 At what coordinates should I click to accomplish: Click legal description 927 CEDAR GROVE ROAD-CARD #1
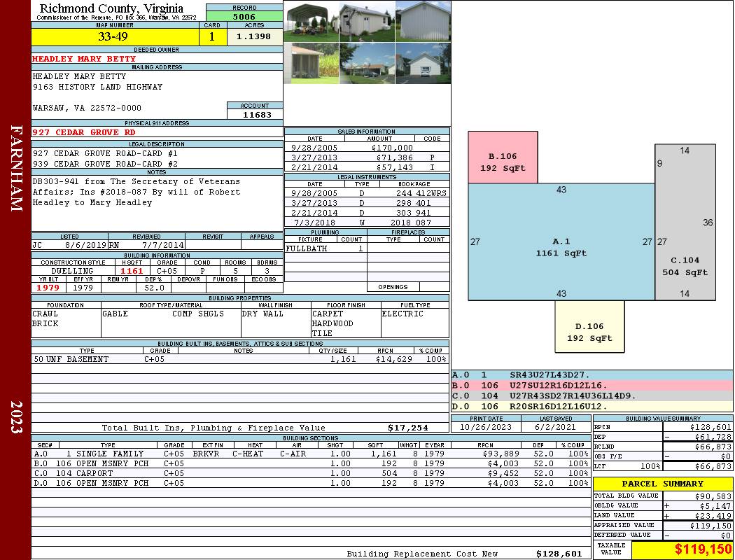click(x=105, y=153)
